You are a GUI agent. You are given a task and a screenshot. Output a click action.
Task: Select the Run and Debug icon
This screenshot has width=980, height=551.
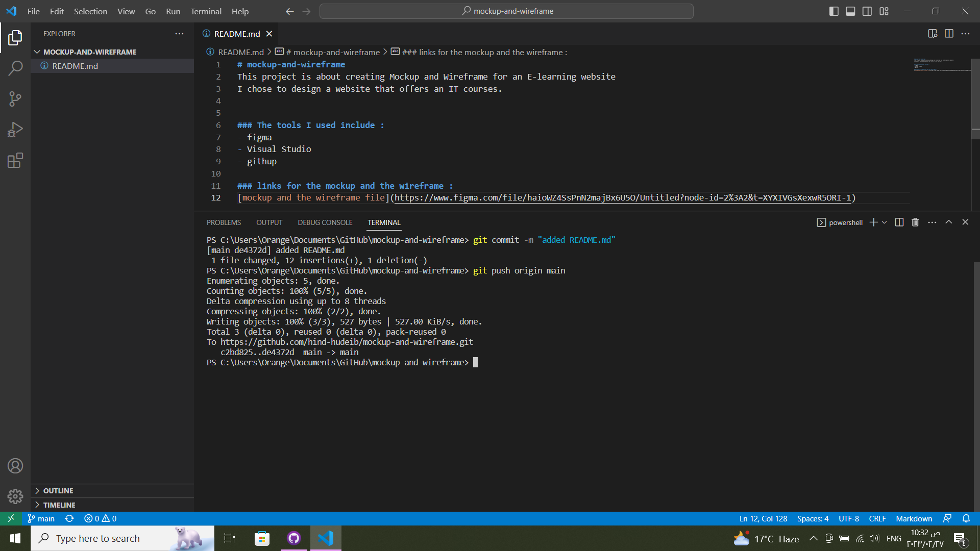click(15, 130)
